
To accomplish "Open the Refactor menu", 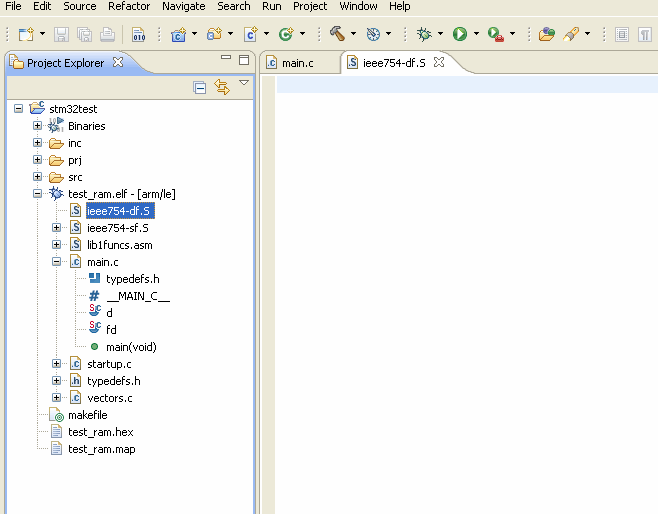I will pos(129,6).
